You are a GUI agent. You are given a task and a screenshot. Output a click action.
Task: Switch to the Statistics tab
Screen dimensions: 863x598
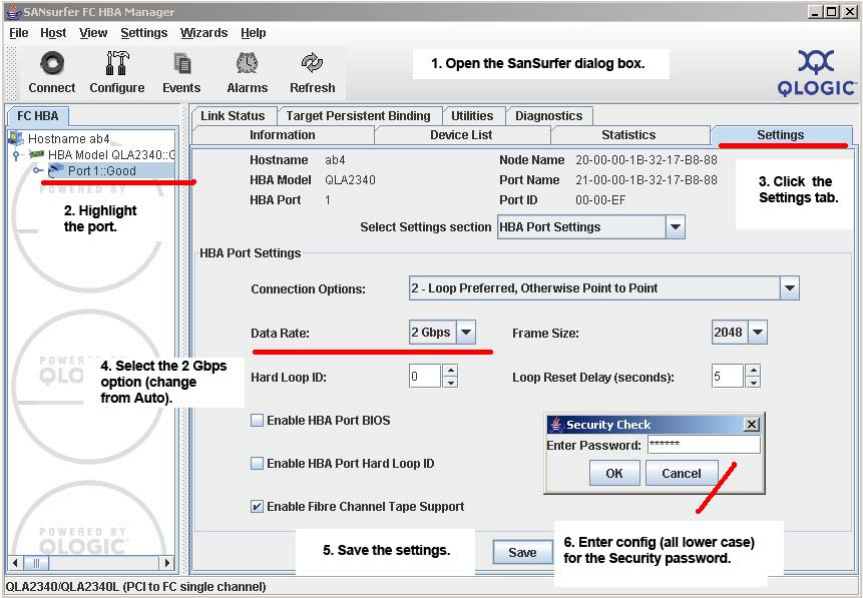[x=629, y=135]
